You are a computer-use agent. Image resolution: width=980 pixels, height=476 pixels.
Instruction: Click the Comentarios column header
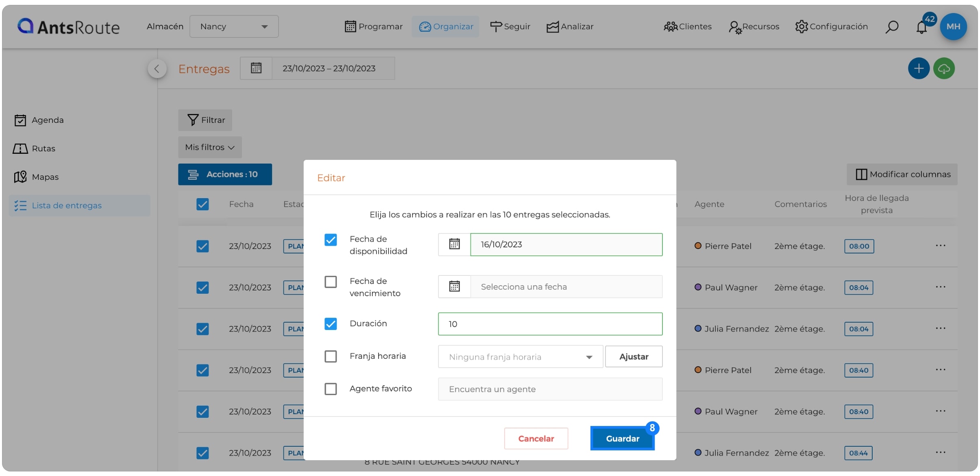coord(800,204)
